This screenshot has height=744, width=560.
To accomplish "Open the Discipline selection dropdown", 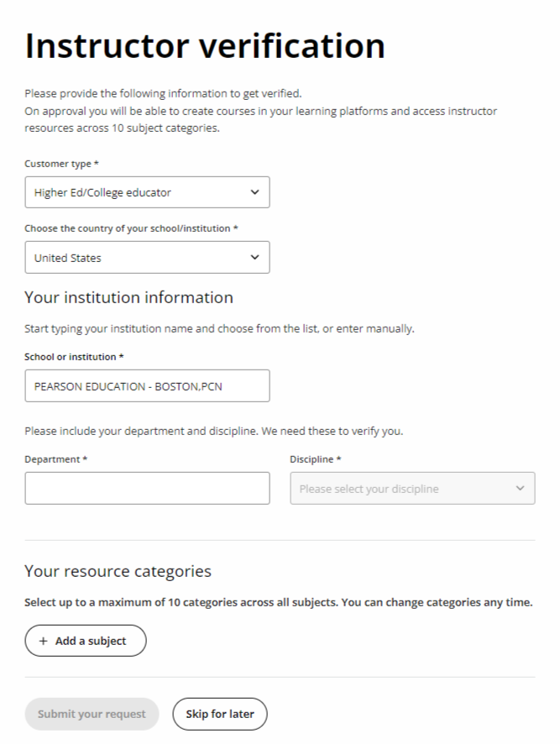I will (x=411, y=488).
